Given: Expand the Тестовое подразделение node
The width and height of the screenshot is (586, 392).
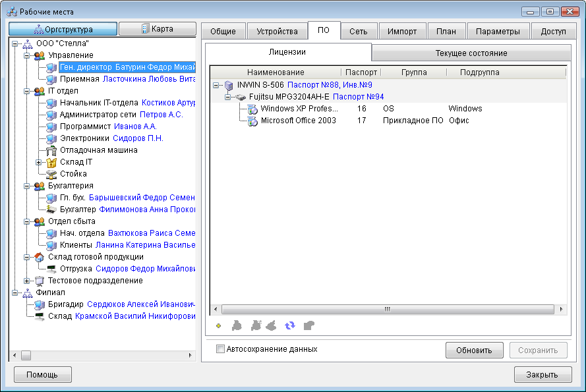Looking at the screenshot, I should tap(26, 280).
